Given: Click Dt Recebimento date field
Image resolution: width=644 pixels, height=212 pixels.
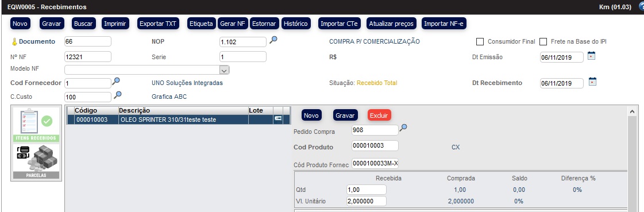Looking at the screenshot, I should (562, 83).
